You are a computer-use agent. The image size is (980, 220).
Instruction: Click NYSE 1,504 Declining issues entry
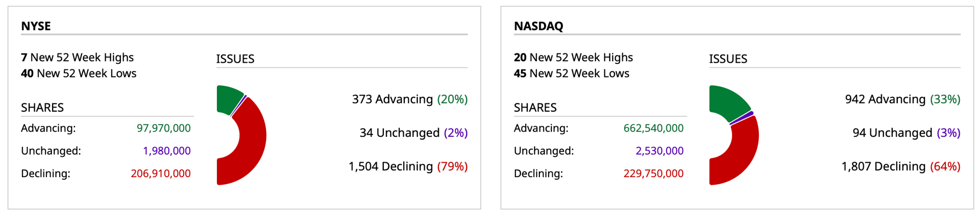pos(408,166)
